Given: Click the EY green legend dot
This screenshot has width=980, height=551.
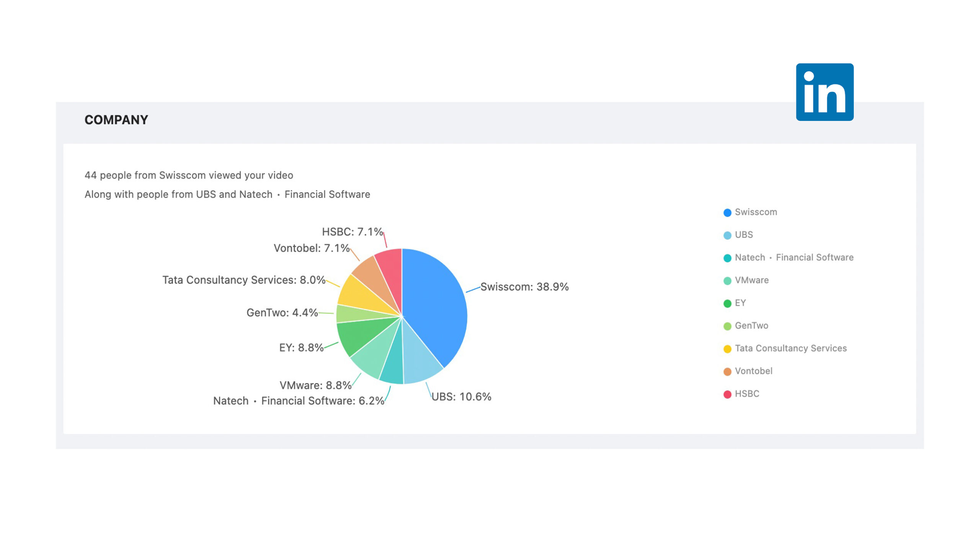Looking at the screenshot, I should 727,304.
